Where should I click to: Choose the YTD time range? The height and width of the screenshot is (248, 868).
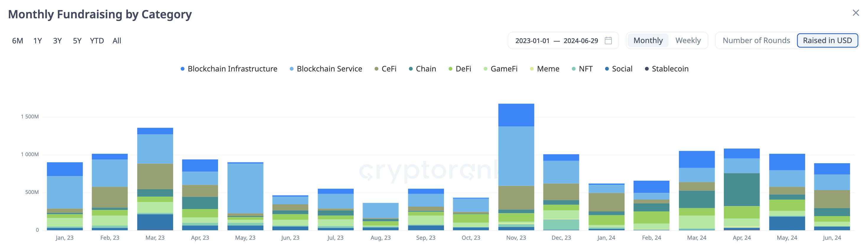point(97,41)
